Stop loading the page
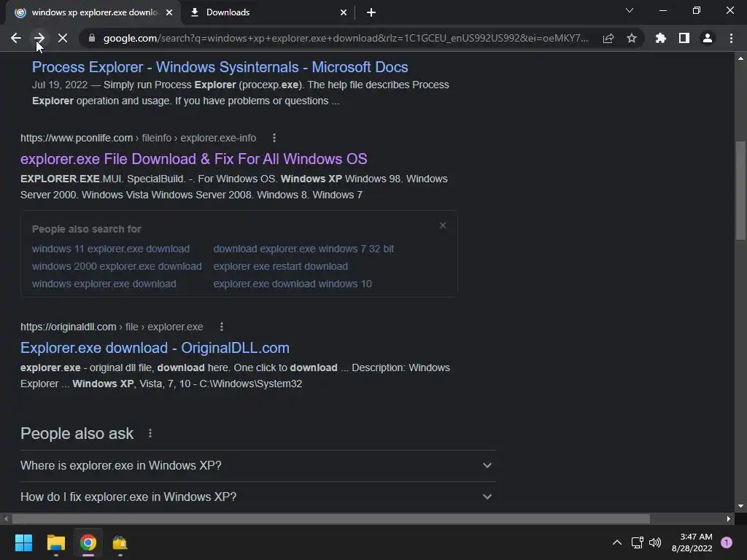This screenshot has height=560, width=747. (63, 38)
